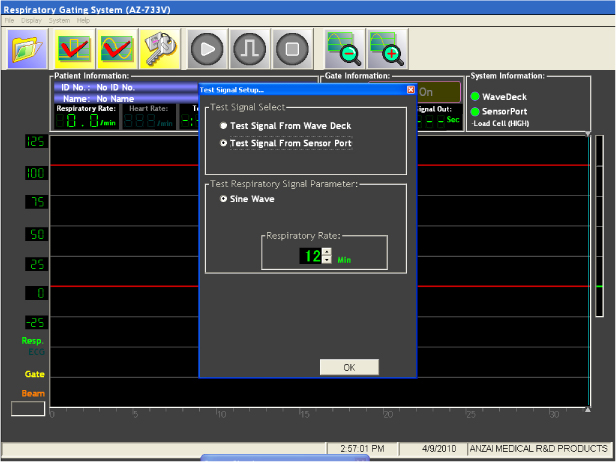The image size is (616, 462).
Task: Open the System menu
Action: click(x=59, y=20)
